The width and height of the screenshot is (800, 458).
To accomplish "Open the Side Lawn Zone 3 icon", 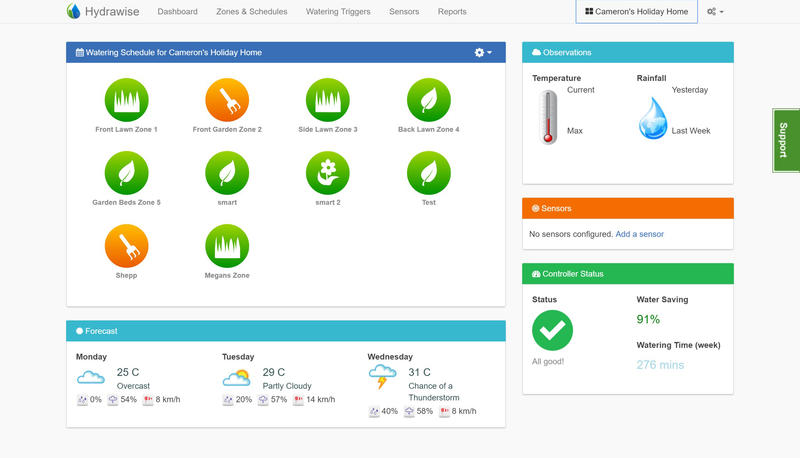I will [x=328, y=100].
